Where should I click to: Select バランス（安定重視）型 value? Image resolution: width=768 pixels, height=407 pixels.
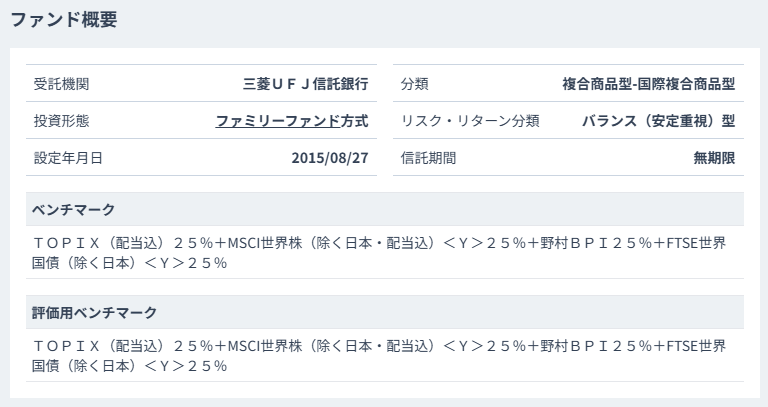click(x=659, y=120)
